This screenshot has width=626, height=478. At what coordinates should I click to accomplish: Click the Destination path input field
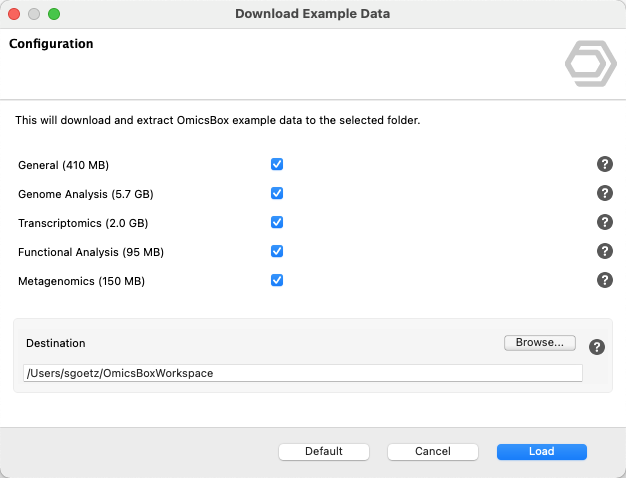point(303,373)
